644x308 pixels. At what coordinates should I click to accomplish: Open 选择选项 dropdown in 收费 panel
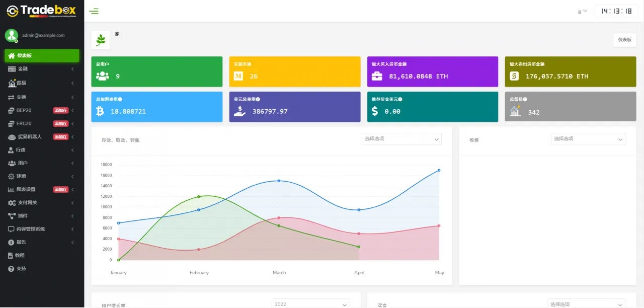(588, 139)
